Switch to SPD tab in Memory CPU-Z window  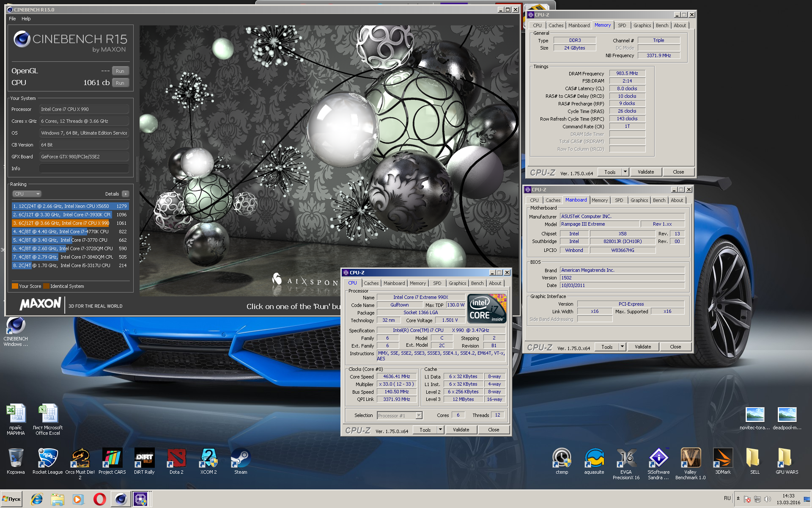622,25
